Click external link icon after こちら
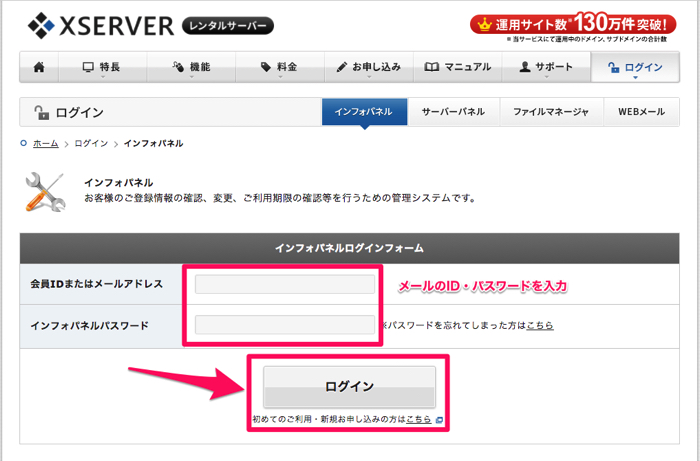This screenshot has width=700, height=461. pos(439,420)
